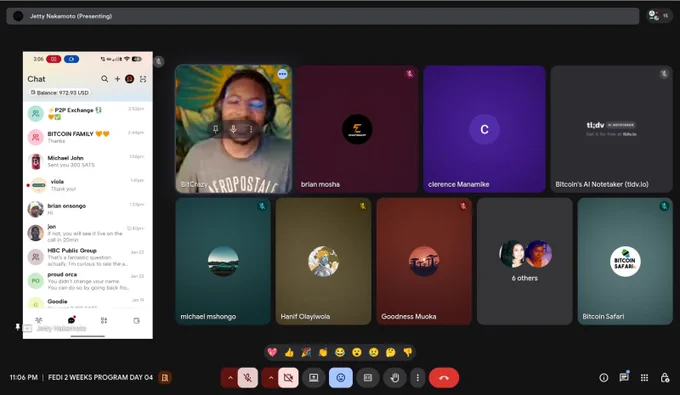Open more options in the call bar

point(418,378)
